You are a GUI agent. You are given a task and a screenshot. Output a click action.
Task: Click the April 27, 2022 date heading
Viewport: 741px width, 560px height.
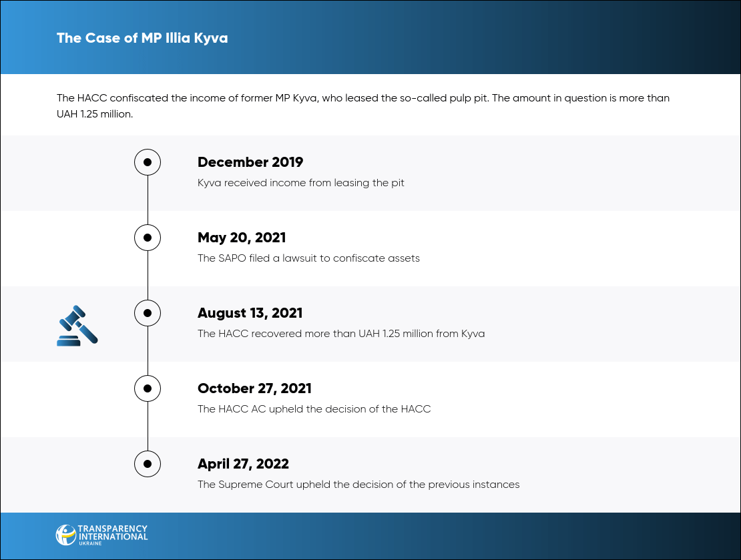point(243,464)
